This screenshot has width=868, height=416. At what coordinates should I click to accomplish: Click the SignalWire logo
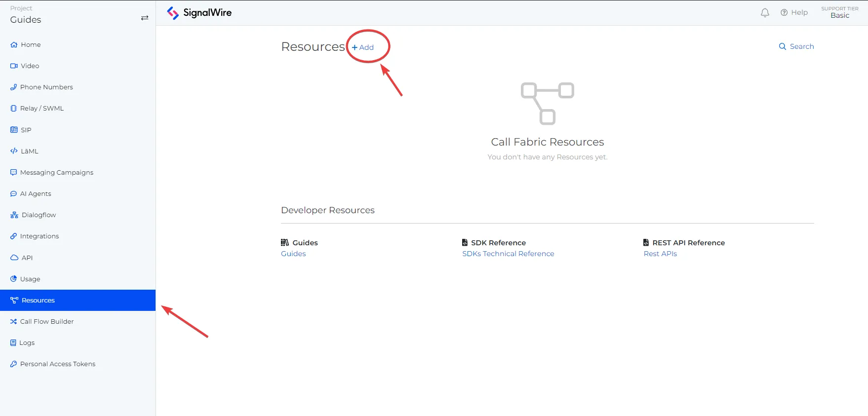click(199, 13)
